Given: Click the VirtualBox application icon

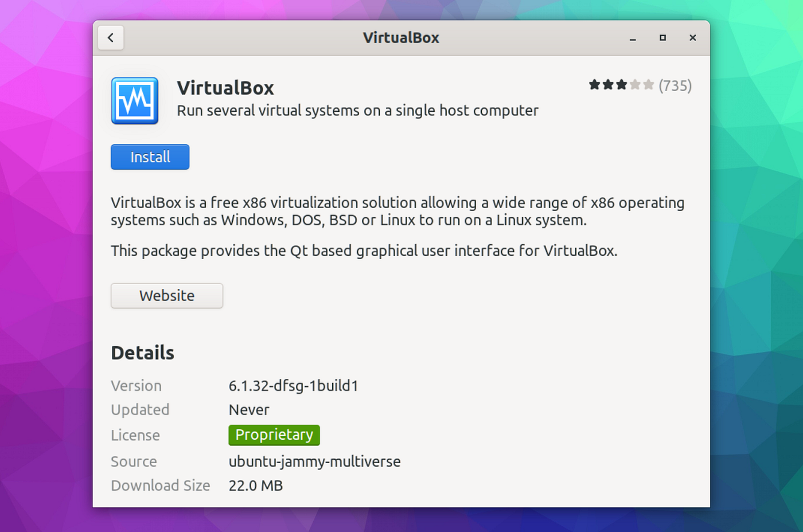Looking at the screenshot, I should (x=134, y=101).
